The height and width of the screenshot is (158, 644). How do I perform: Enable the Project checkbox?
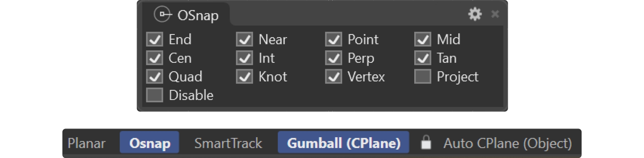point(423,77)
